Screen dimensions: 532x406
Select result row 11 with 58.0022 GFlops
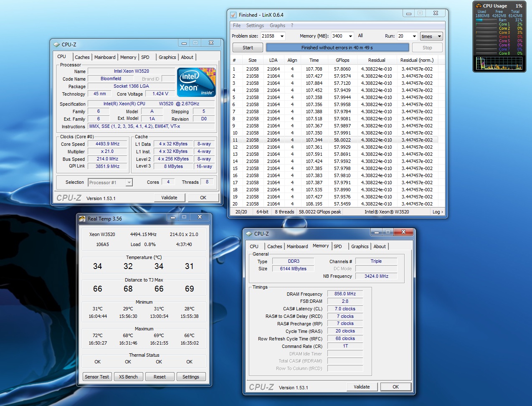[334, 140]
